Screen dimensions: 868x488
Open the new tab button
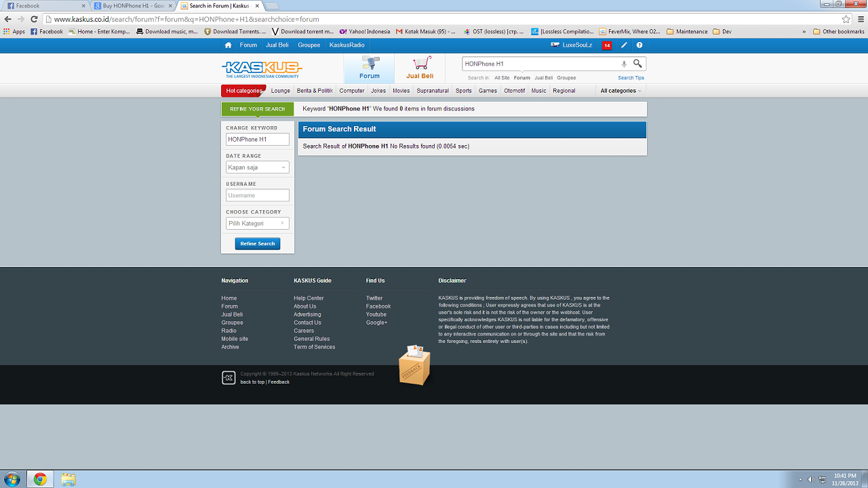(x=271, y=5)
